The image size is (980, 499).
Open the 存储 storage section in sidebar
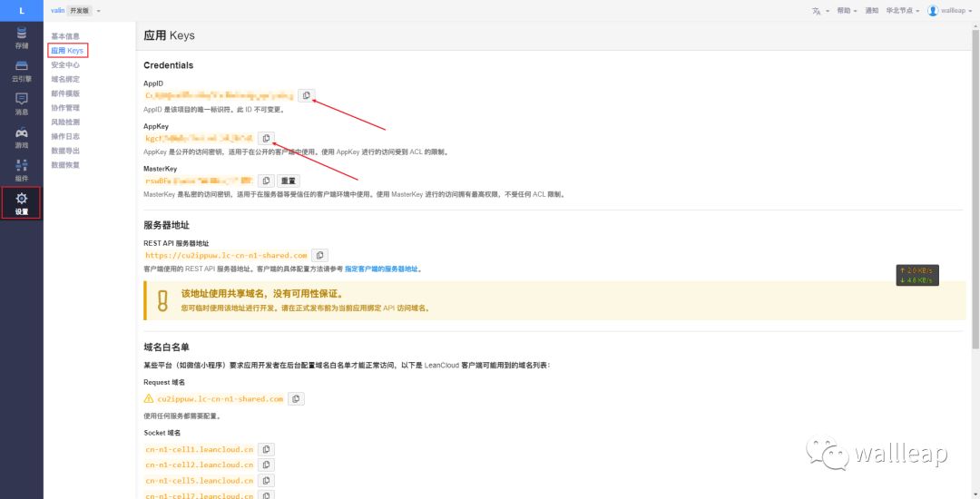click(x=22, y=38)
